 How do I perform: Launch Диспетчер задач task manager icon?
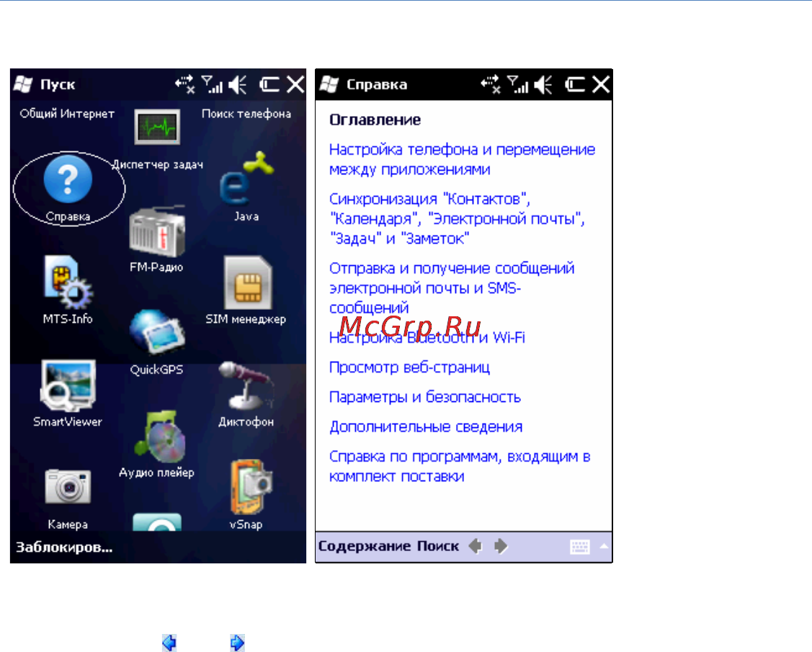[x=157, y=126]
